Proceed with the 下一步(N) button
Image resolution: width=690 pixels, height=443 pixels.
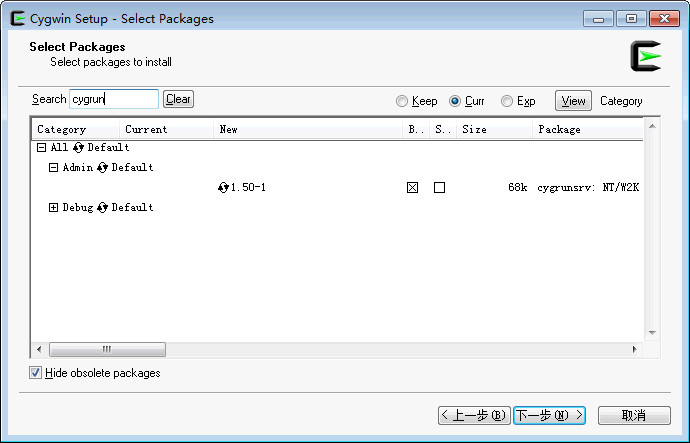point(549,415)
